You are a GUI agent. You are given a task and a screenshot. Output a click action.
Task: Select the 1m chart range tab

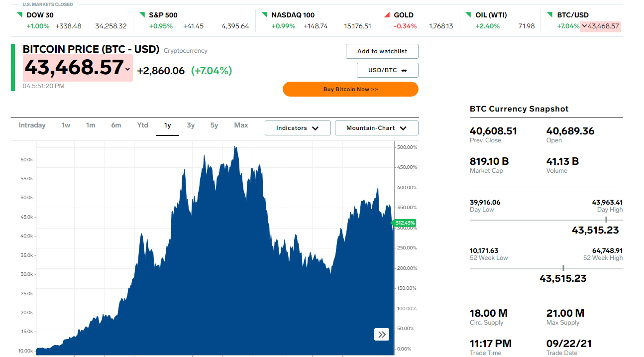[x=91, y=125]
